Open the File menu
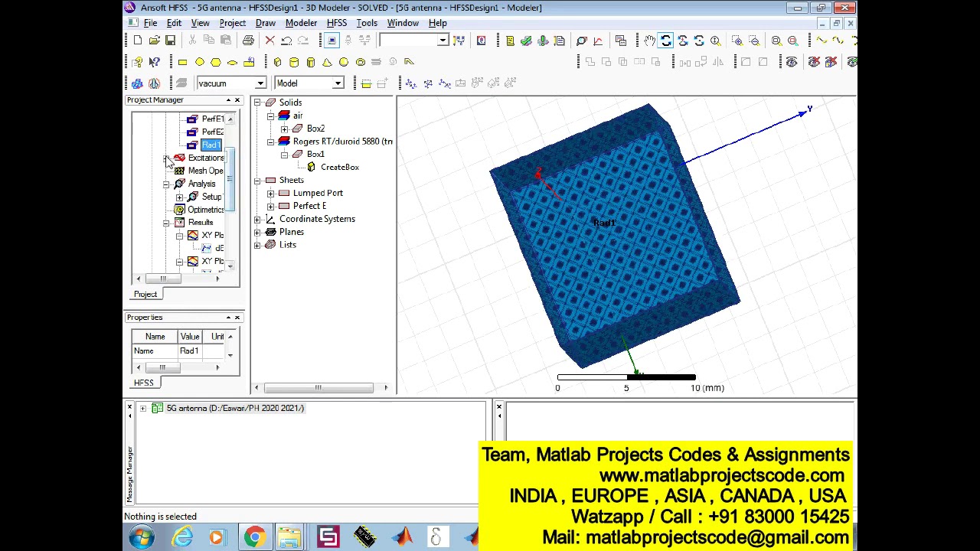This screenshot has height=551, width=980. (x=151, y=23)
